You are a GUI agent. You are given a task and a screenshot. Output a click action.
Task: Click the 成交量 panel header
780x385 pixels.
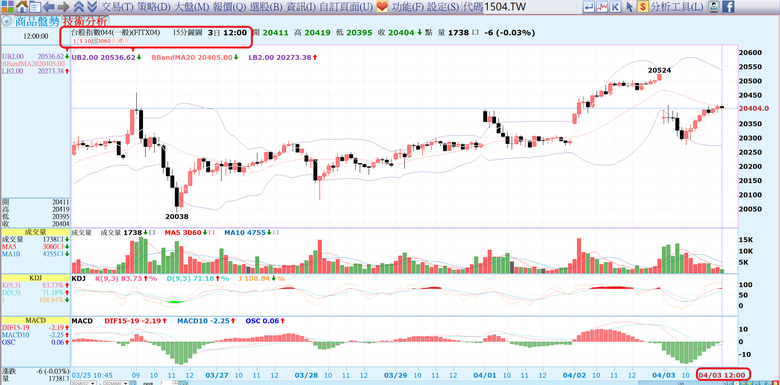coord(35,232)
